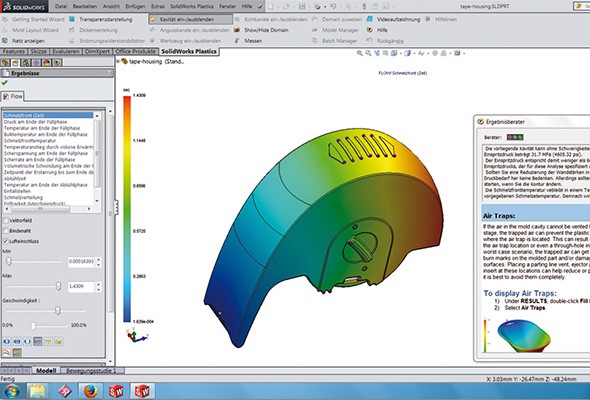Screen dimensions: 590x400
Task: Click the edit appearance sphere icon
Action: (x=435, y=53)
